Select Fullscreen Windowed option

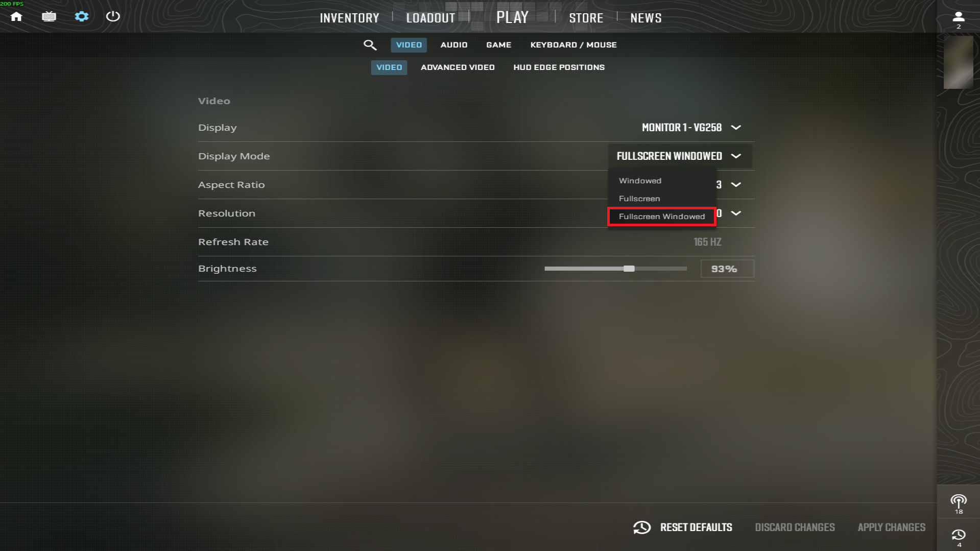662,217
